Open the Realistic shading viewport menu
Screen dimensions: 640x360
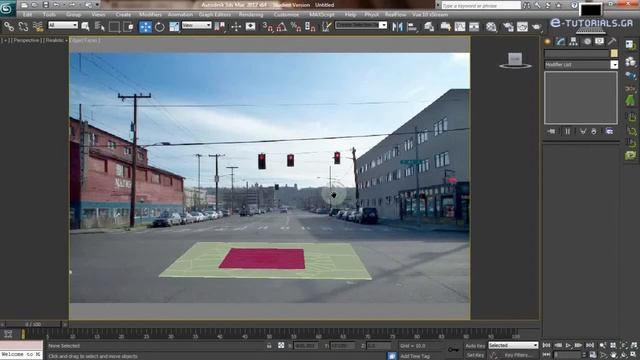(x=54, y=40)
